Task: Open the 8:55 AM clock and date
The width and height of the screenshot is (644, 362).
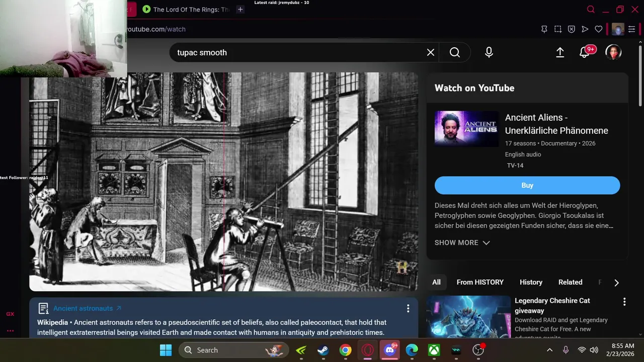Action: tap(620, 350)
